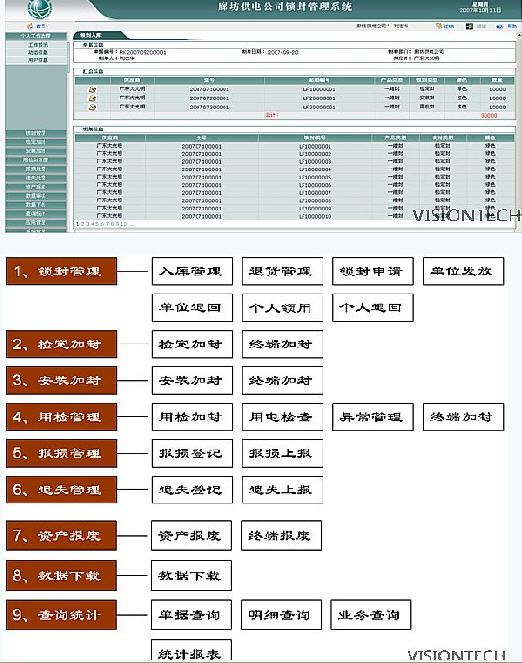Image resolution: width=522 pixels, height=663 pixels.
Task: Open the detail icon for batch 200707300001
Action: pos(92,107)
